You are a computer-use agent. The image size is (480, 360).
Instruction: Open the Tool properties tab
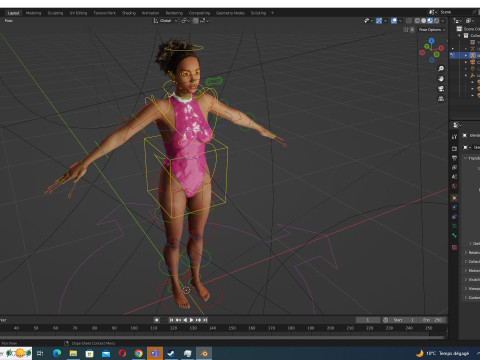click(454, 137)
